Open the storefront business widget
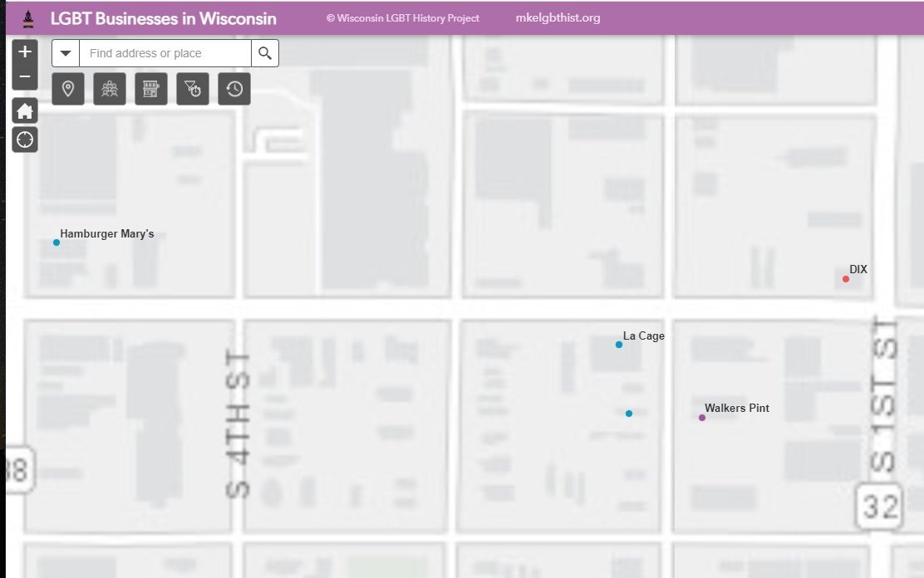 151,89
